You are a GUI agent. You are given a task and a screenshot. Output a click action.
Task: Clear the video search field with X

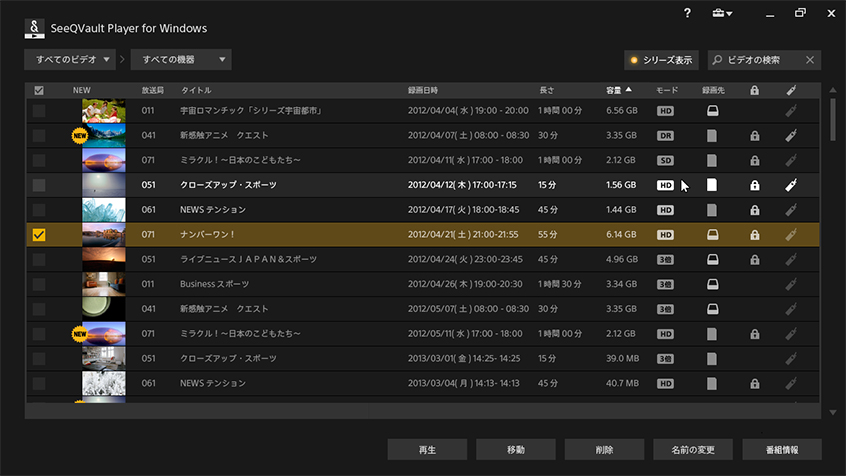pos(809,60)
